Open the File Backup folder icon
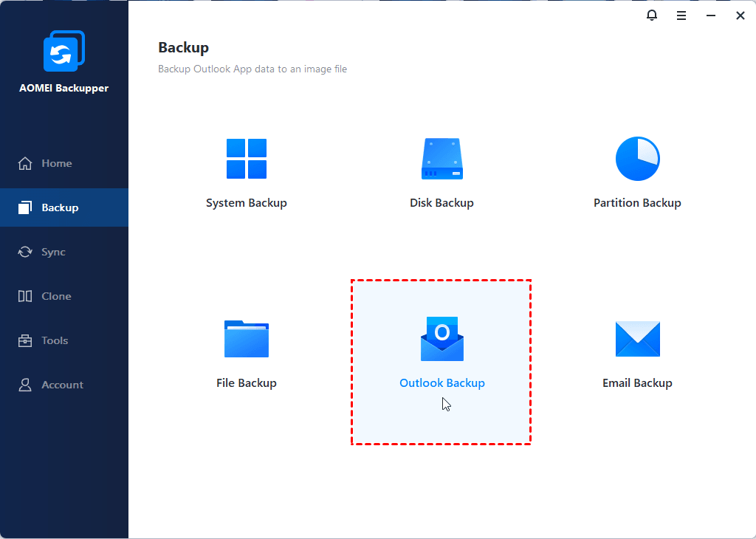Screen dimensions: 756x539 click(247, 339)
